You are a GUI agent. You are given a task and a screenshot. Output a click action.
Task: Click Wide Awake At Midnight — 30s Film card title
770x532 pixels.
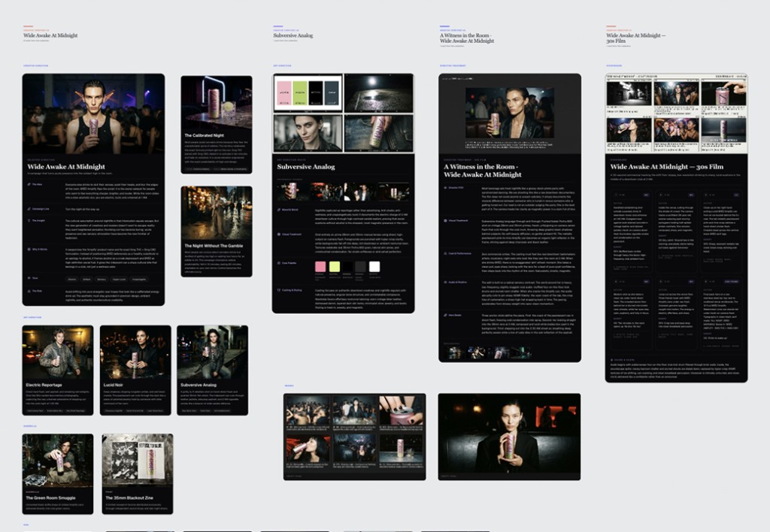667,166
